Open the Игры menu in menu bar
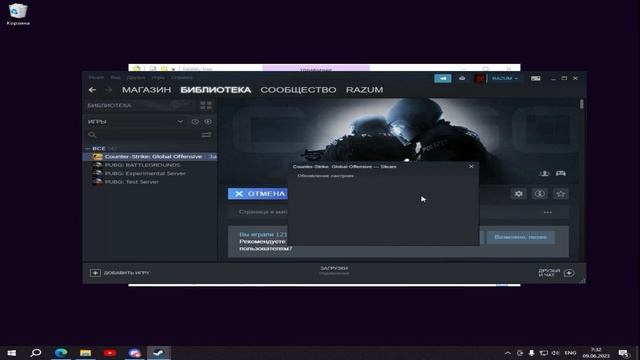640x360 pixels. coord(158,77)
